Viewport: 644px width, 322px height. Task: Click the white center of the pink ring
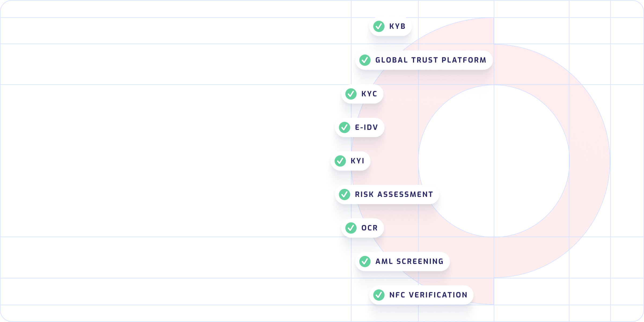click(494, 161)
